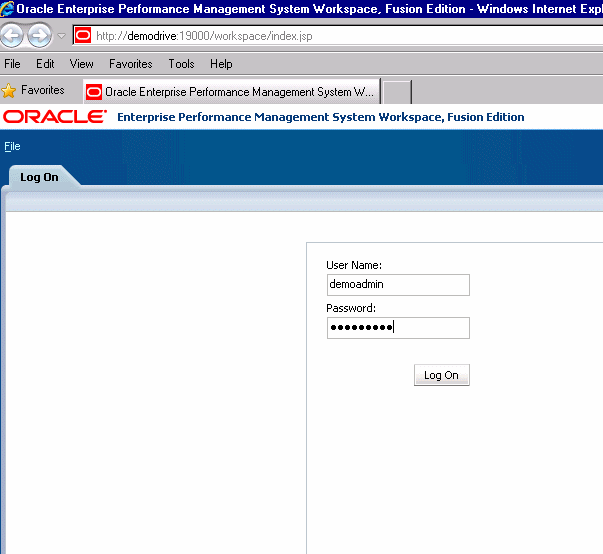Select the Oracle Enterprise Performance Management tab

click(x=232, y=92)
